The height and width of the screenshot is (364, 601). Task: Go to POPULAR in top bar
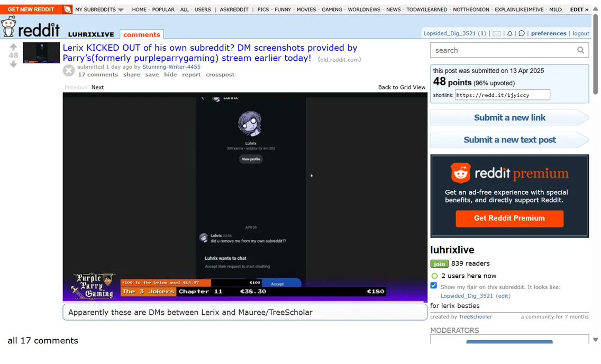point(163,10)
